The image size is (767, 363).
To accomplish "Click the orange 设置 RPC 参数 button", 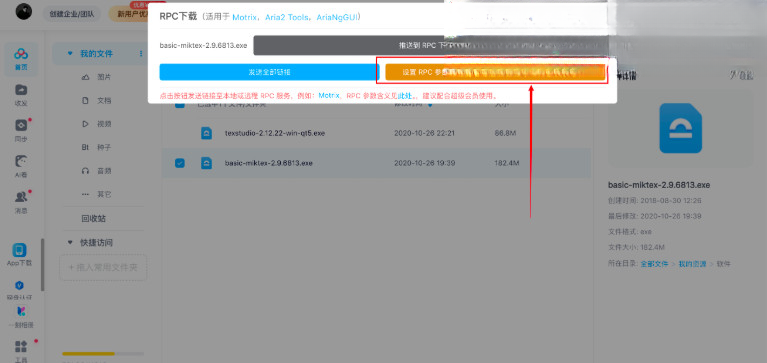I will coord(495,72).
